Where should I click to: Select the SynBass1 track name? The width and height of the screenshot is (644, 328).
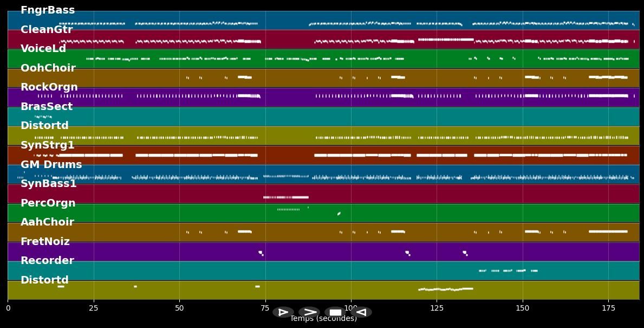(x=49, y=184)
